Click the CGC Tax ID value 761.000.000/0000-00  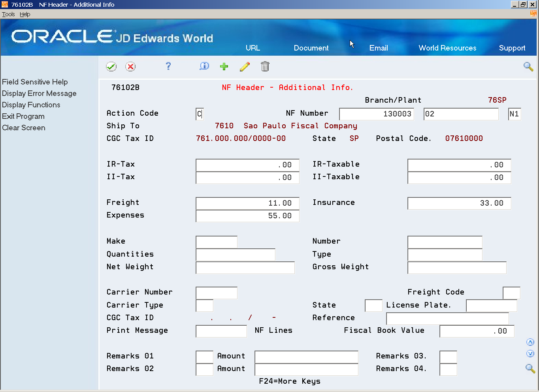241,139
